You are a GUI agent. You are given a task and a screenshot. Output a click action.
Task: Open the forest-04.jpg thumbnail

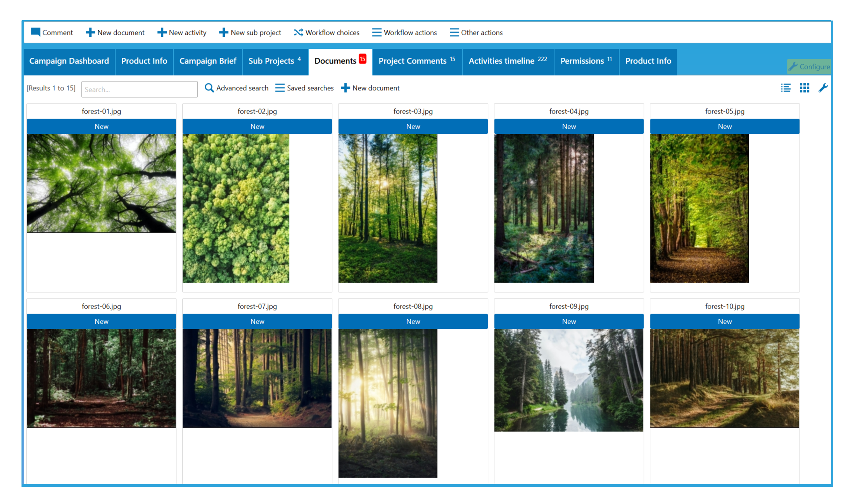coord(544,208)
